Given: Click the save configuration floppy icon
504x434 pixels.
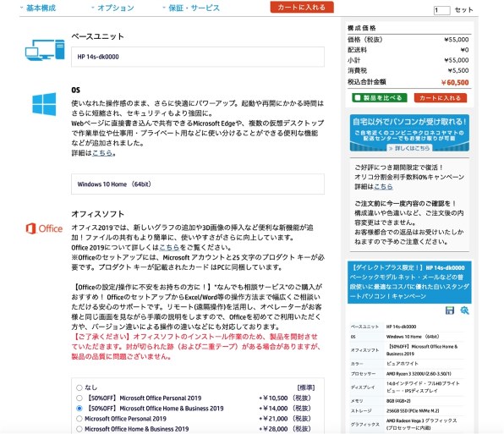Looking at the screenshot, I should click(x=449, y=310).
